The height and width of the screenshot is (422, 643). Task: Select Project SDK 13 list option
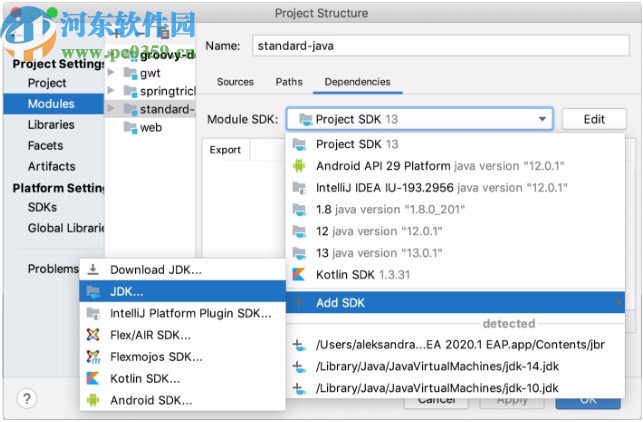[x=455, y=144]
